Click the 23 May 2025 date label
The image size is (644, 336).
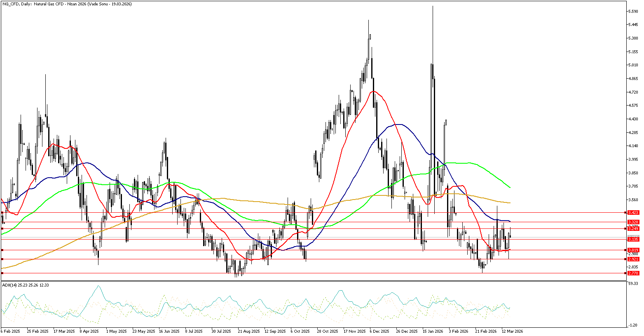coord(143,331)
